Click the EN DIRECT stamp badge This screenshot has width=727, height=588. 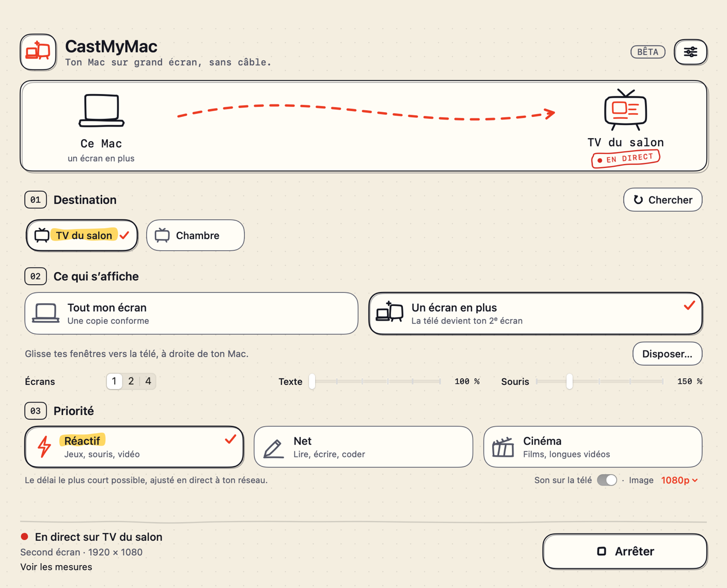(x=626, y=158)
